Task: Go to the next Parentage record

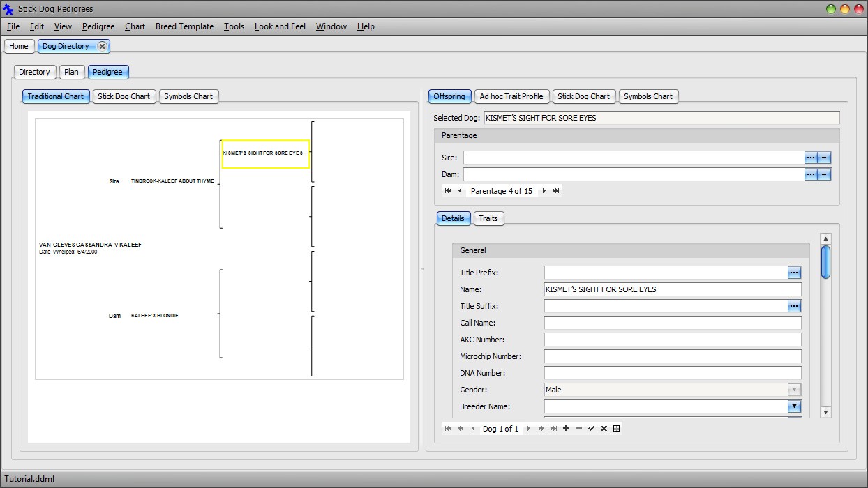Action: [544, 191]
